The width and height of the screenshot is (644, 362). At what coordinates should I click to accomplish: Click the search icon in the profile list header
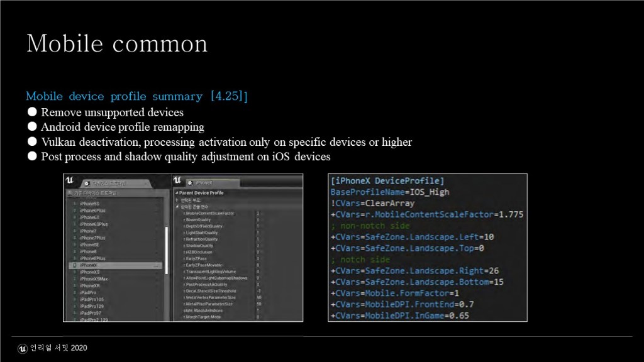pos(70,194)
